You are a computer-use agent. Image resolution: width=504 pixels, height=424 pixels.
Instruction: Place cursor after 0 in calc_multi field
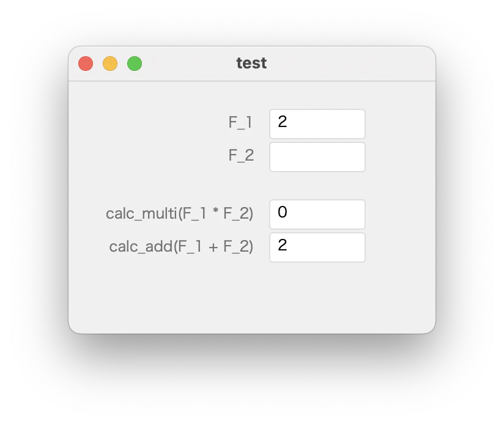pos(288,212)
